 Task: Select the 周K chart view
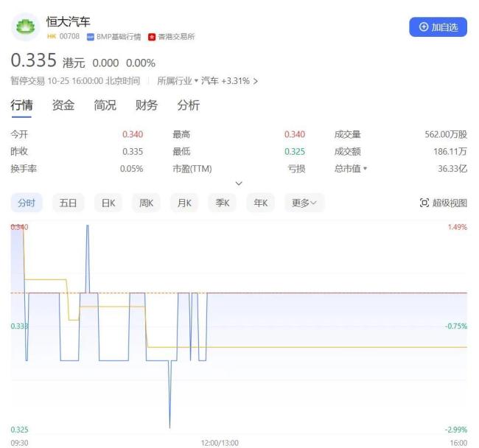[x=146, y=203]
